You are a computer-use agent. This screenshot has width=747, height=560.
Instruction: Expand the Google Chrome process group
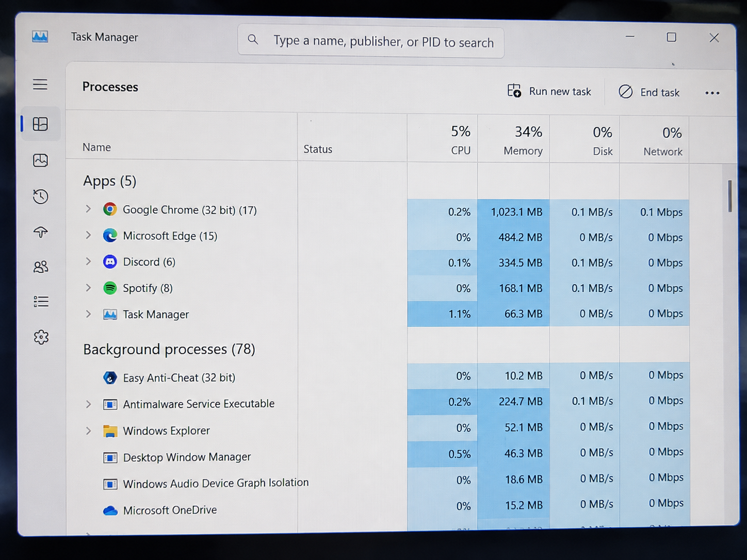(88, 209)
